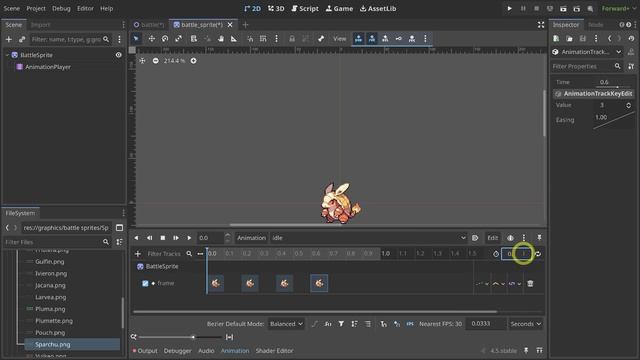Toggle smart snap button
640x360 pixels.
click(250, 39)
